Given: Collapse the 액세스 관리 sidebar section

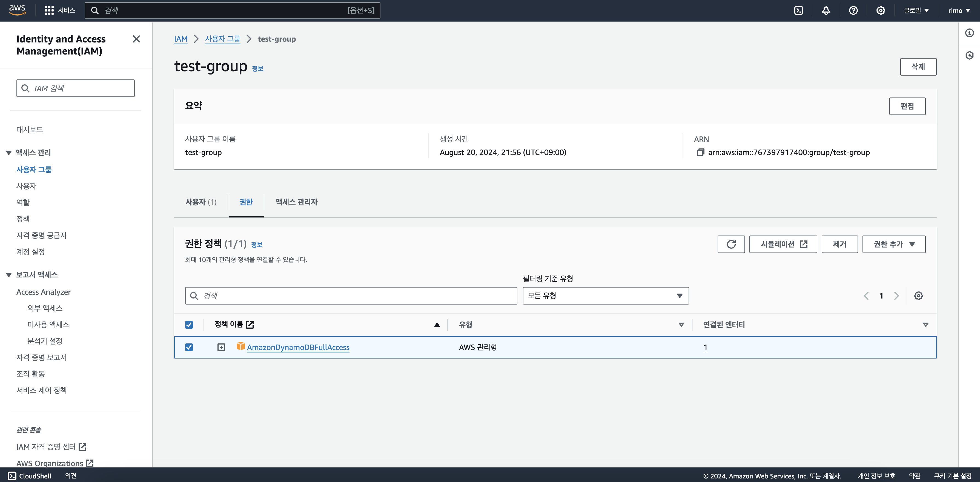Looking at the screenshot, I should [x=9, y=153].
